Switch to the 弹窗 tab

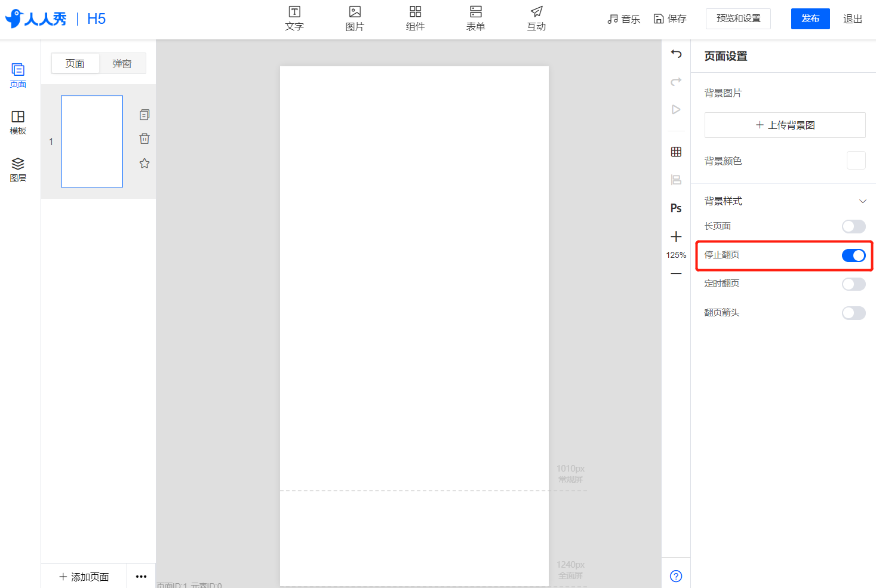(x=122, y=63)
